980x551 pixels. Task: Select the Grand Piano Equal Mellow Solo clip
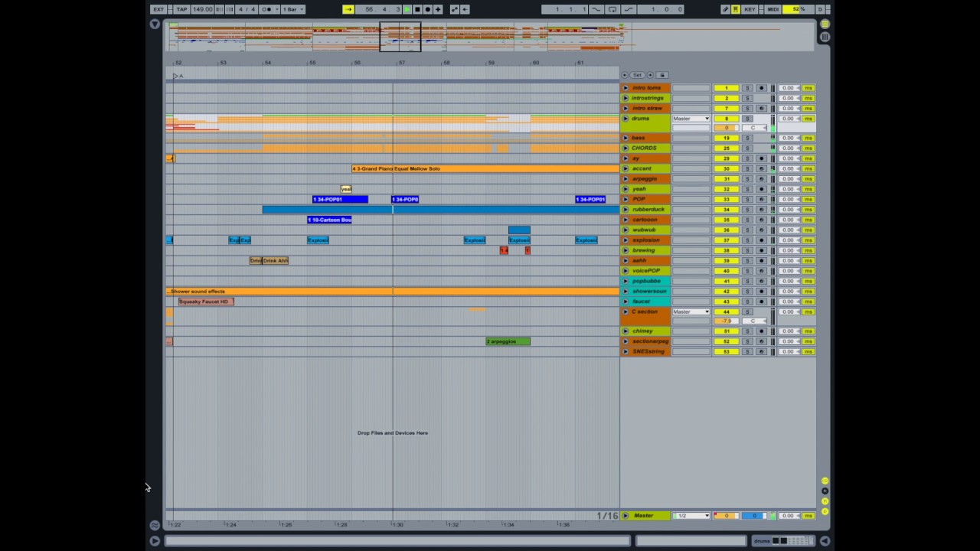485,168
